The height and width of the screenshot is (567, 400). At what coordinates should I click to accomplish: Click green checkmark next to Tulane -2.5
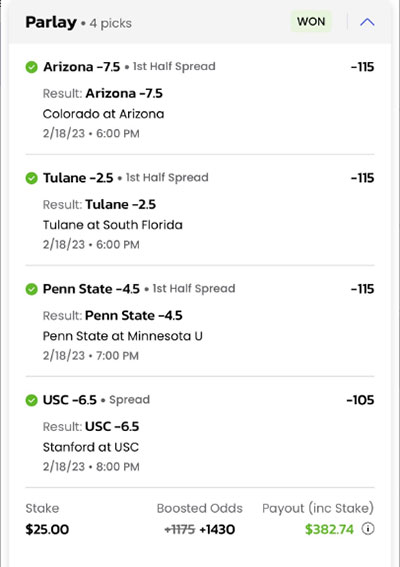pos(31,178)
